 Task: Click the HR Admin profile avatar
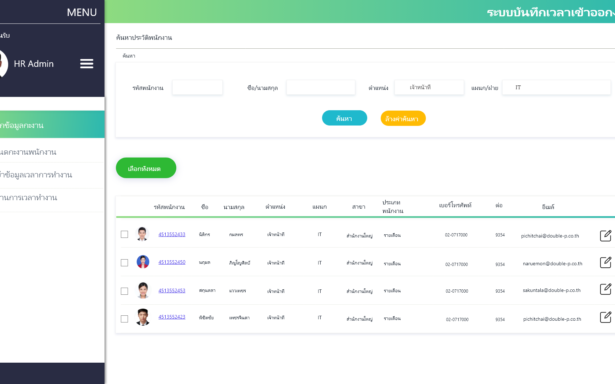point(2,64)
